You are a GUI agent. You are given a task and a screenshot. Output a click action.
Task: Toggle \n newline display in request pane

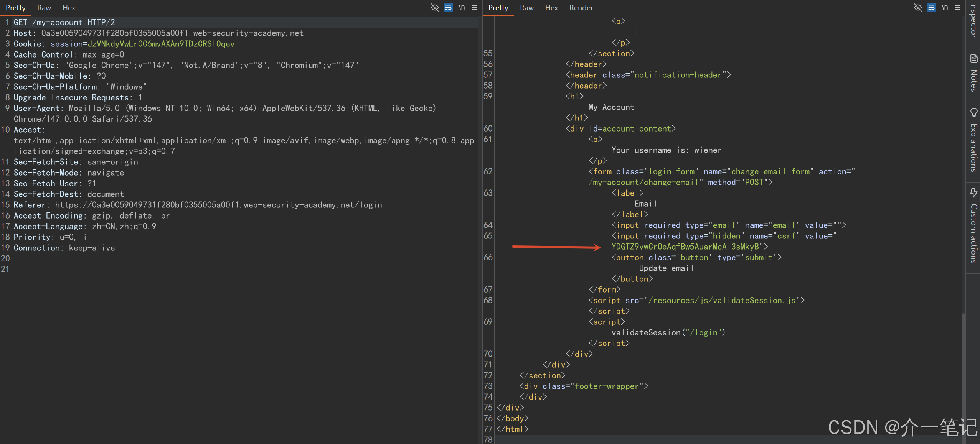pyautogui.click(x=462, y=8)
